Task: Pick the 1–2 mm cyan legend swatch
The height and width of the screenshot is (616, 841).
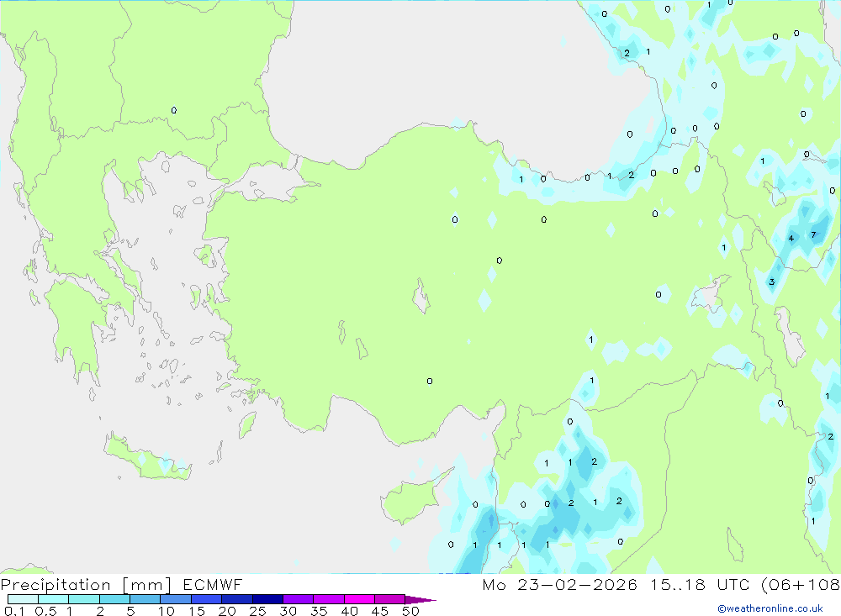Action: [84, 599]
